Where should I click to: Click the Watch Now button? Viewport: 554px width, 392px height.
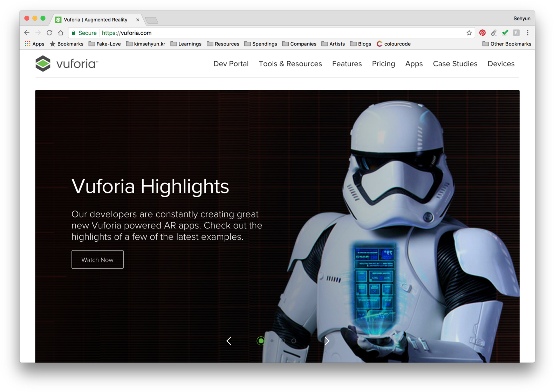point(97,260)
